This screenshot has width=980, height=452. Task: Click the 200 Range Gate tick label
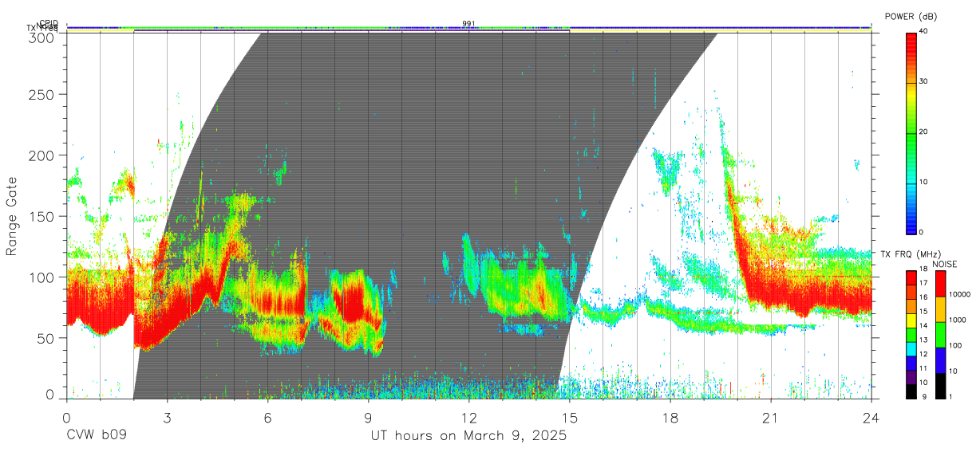pos(42,155)
